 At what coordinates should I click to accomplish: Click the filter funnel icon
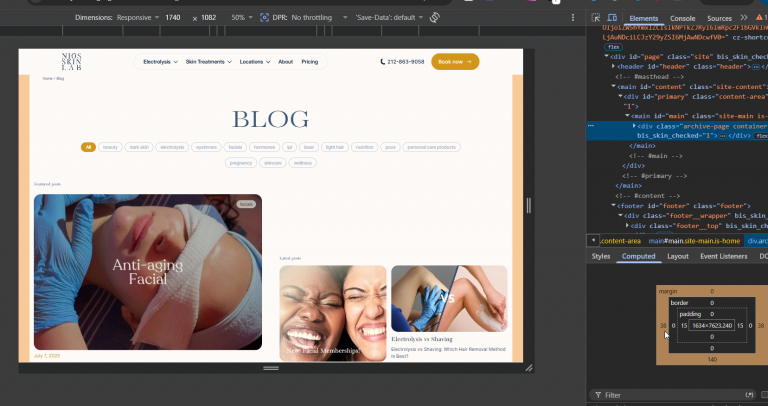tap(598, 395)
